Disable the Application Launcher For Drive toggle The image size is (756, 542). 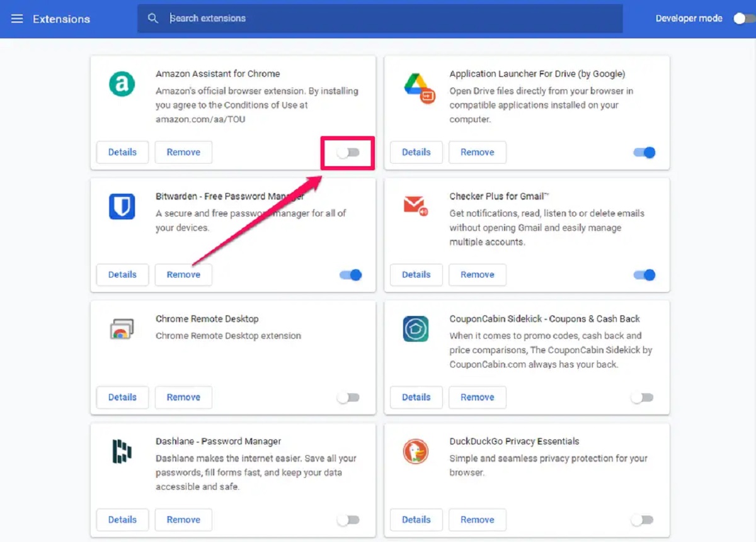(644, 152)
